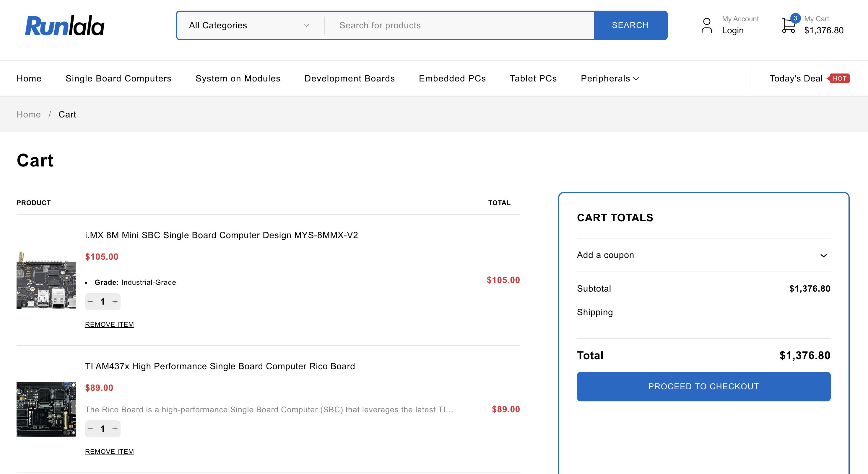The height and width of the screenshot is (474, 868).
Task: Open the My Account user icon
Action: [707, 26]
